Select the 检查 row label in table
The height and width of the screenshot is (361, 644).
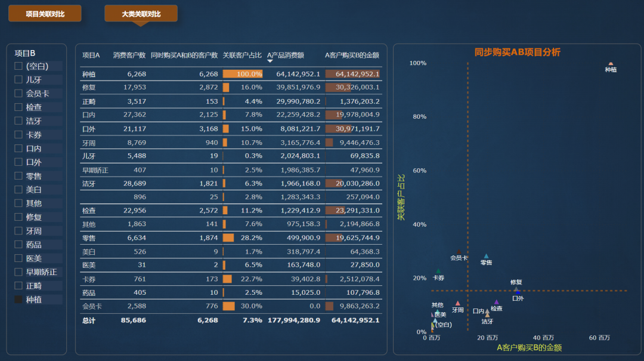[x=89, y=211]
